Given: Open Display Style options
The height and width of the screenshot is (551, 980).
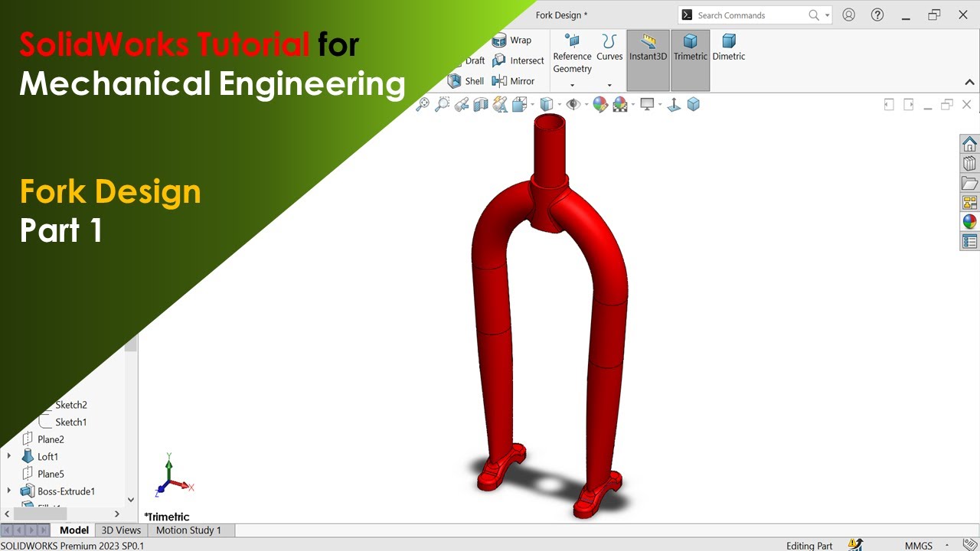Looking at the screenshot, I should click(547, 105).
